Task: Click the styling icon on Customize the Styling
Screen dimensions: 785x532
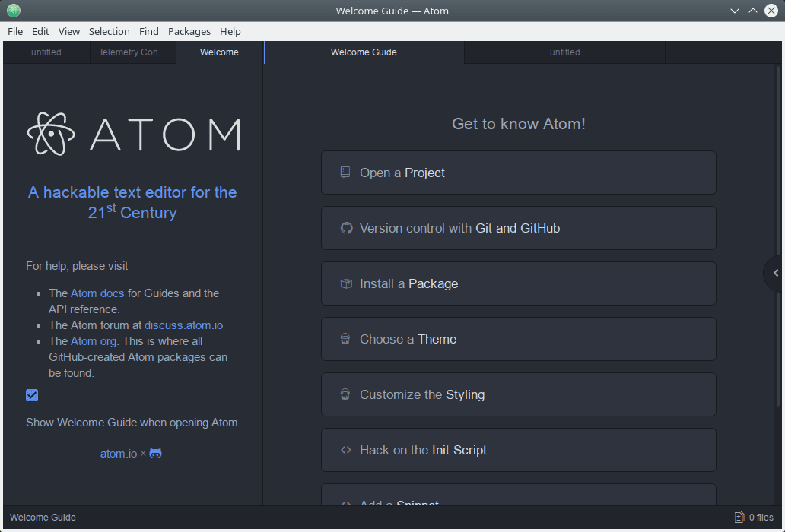Action: pos(345,394)
